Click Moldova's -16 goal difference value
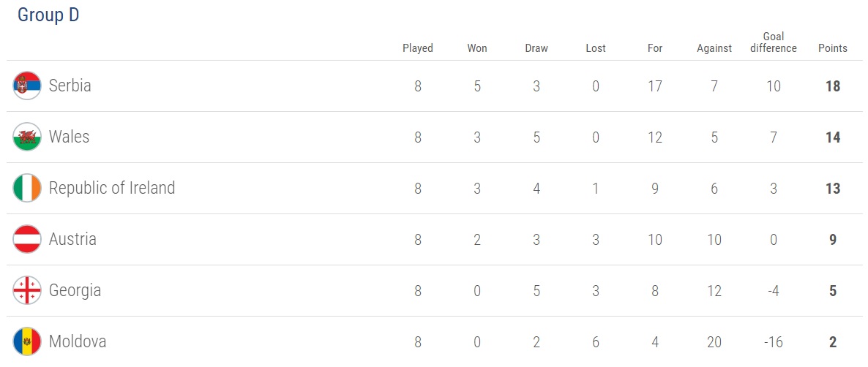This screenshot has width=868, height=367. [x=773, y=341]
